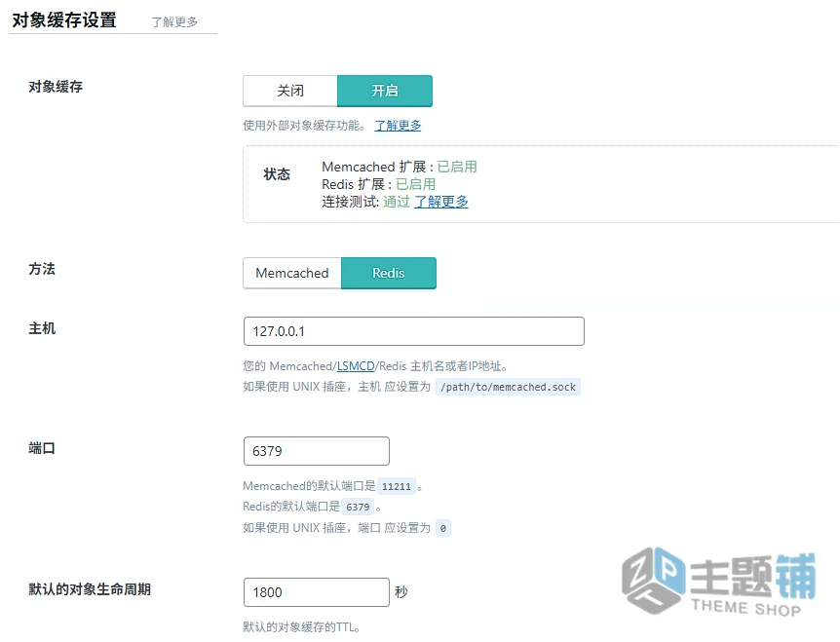Click the 秒 unit label

pyautogui.click(x=401, y=592)
